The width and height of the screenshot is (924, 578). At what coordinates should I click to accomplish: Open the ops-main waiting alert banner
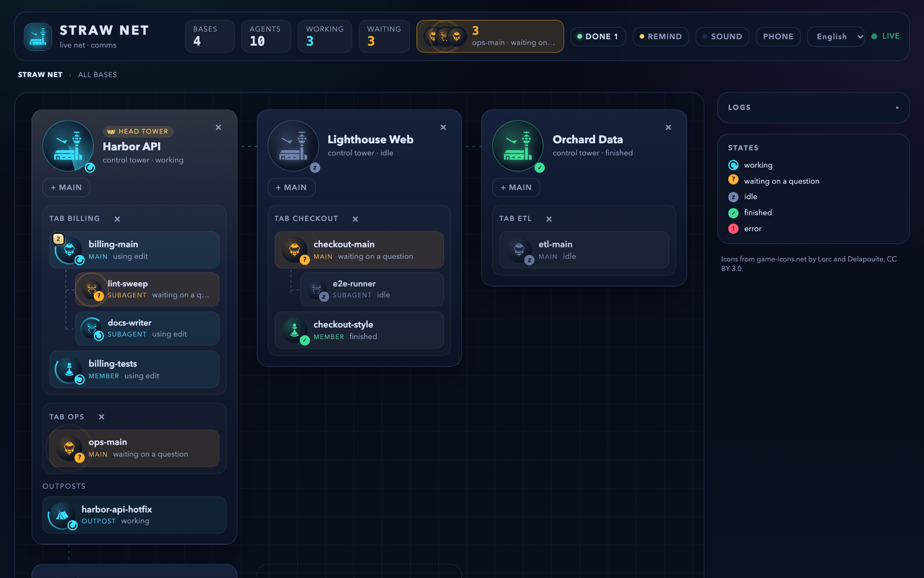[x=490, y=37]
